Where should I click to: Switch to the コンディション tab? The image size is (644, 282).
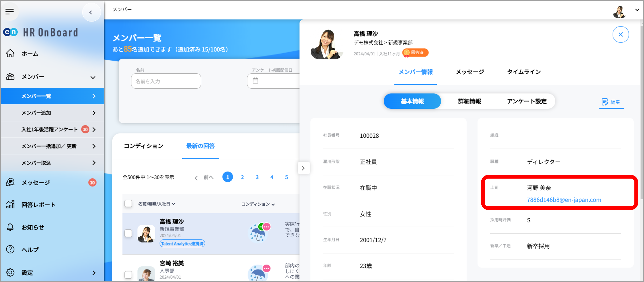click(144, 146)
